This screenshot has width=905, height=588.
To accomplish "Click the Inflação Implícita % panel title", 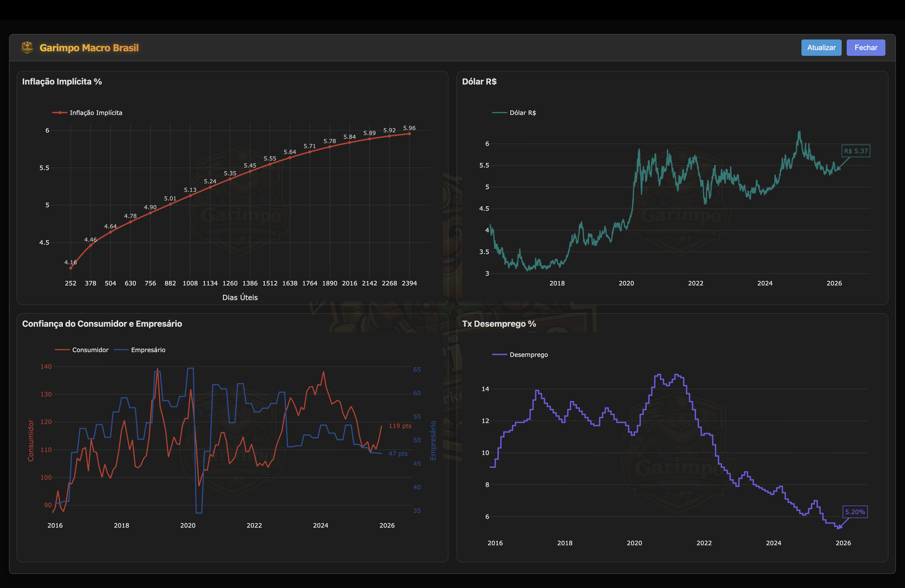I will coord(62,81).
